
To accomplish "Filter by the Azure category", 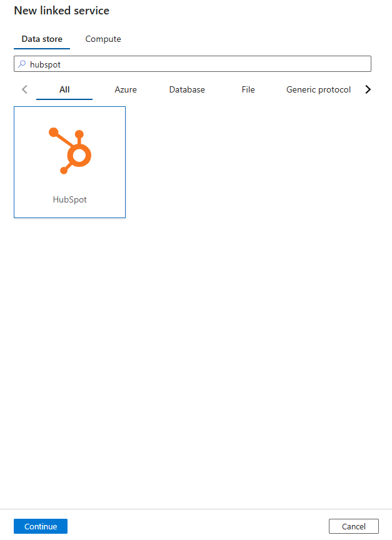I will tap(126, 89).
